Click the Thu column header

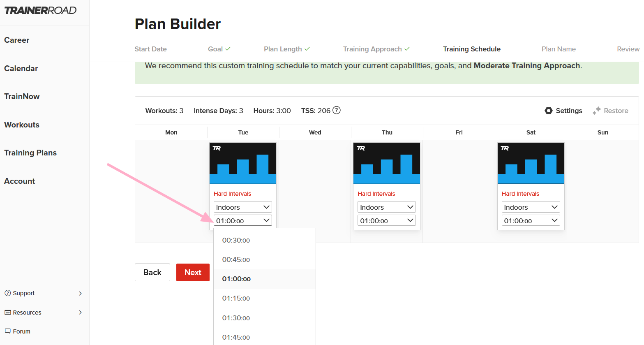[387, 132]
